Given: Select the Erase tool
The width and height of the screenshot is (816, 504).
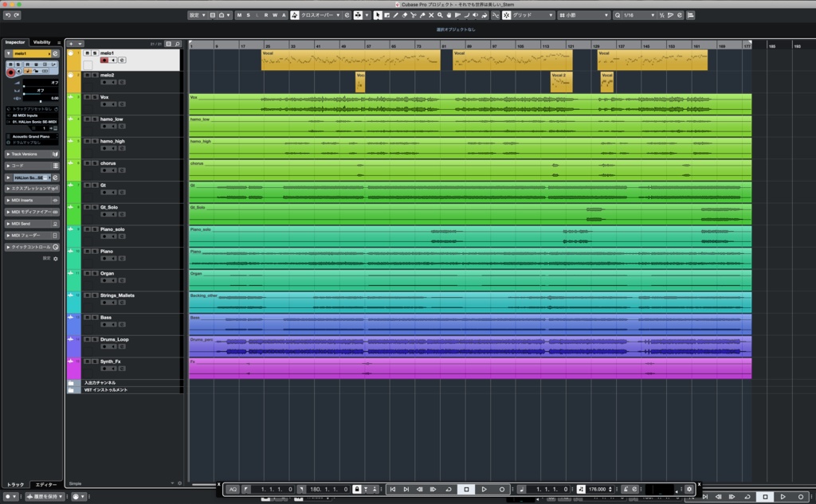Looking at the screenshot, I should click(x=404, y=15).
